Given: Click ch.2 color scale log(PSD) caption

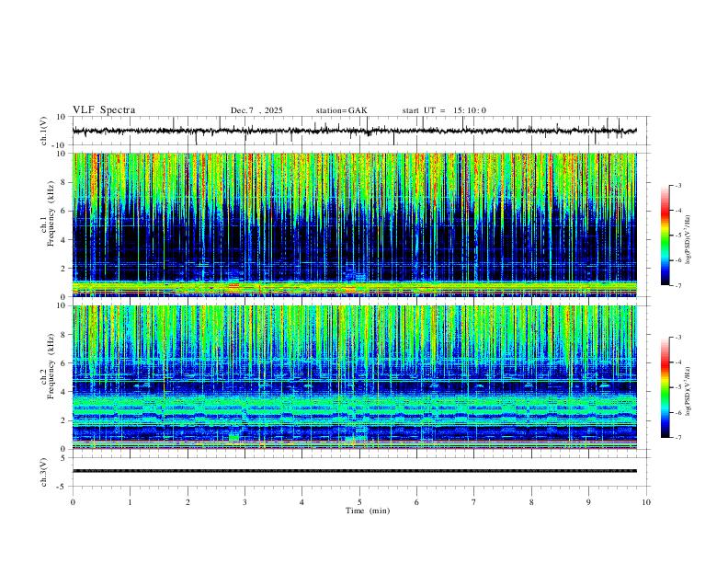Looking at the screenshot, I should [688, 391].
